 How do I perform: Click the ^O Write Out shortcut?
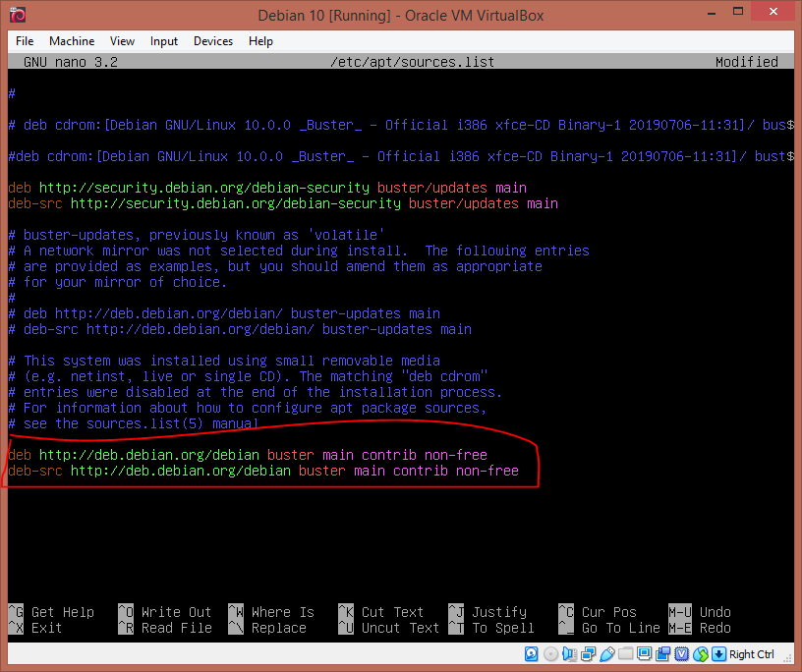[x=165, y=612]
